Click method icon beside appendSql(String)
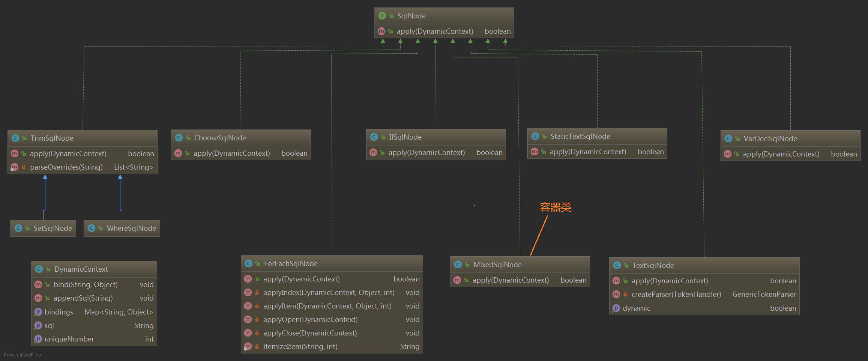Image resolution: width=868 pixels, height=361 pixels. [x=38, y=298]
